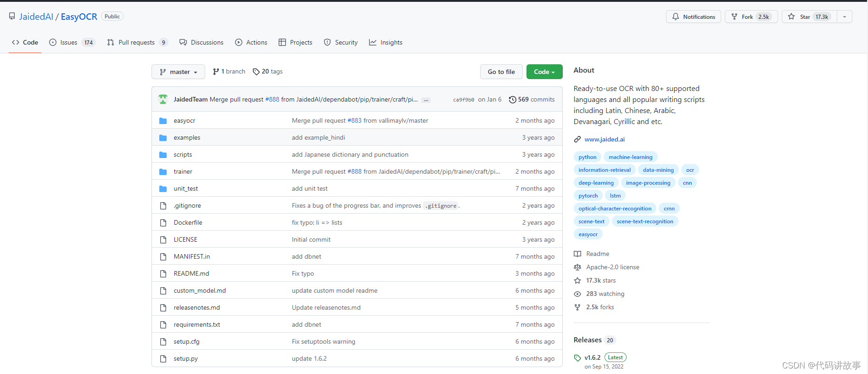The height and width of the screenshot is (374, 868).
Task: Open the Security tab
Action: (341, 42)
